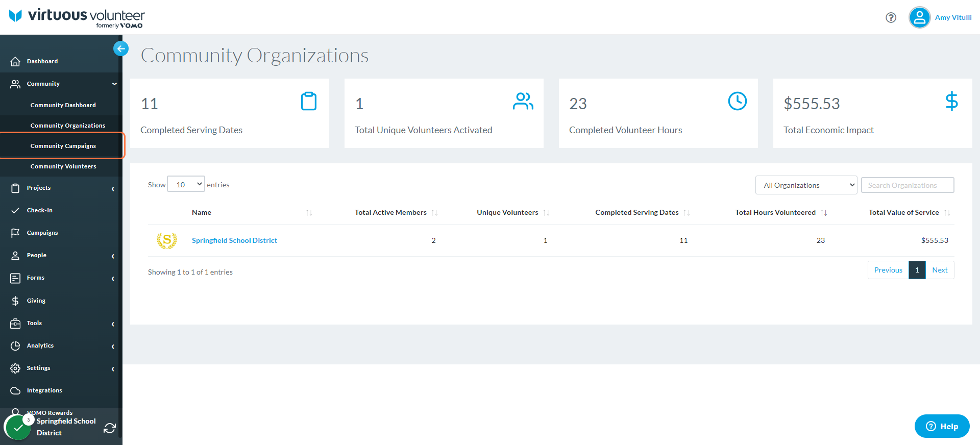Open Amy Vitulli account menu
Screen dimensions: 980x445
(x=953, y=17)
